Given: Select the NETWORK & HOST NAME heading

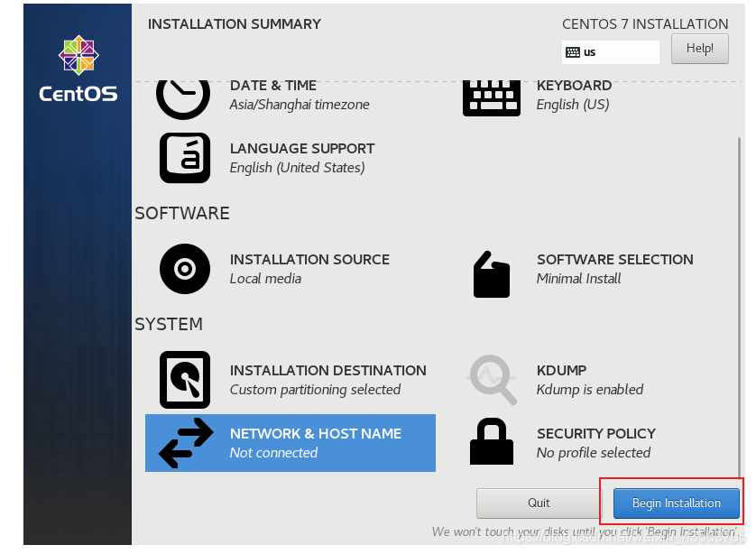Looking at the screenshot, I should click(x=316, y=433).
